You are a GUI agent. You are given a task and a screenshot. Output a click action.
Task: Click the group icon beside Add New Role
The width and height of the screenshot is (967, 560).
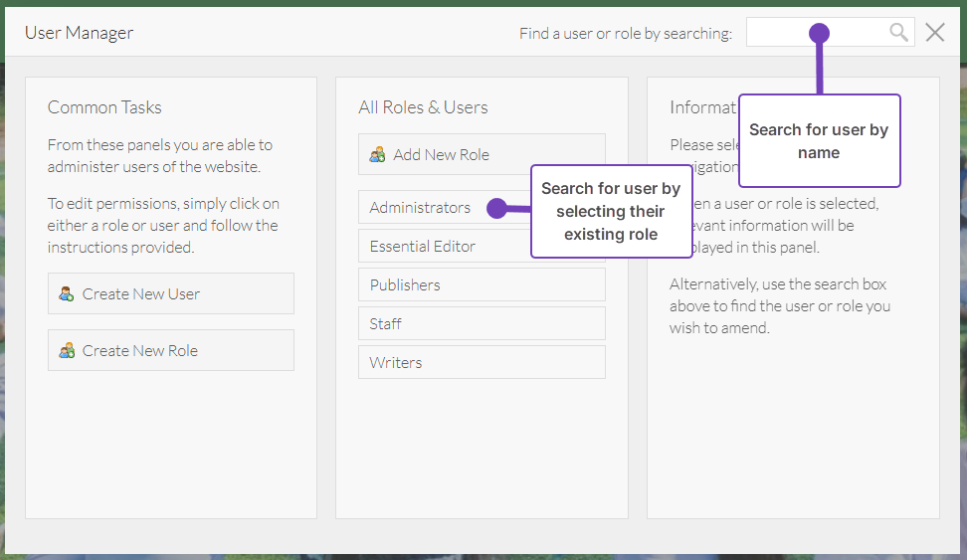[377, 154]
